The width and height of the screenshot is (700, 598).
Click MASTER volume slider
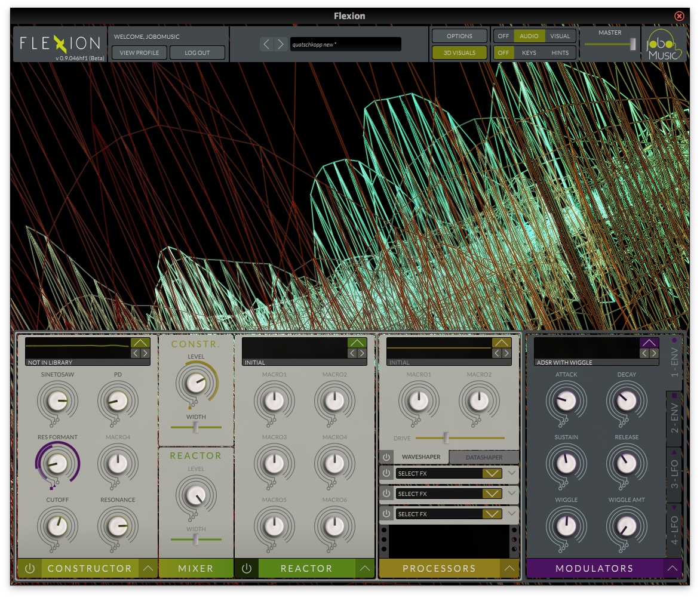click(x=610, y=44)
